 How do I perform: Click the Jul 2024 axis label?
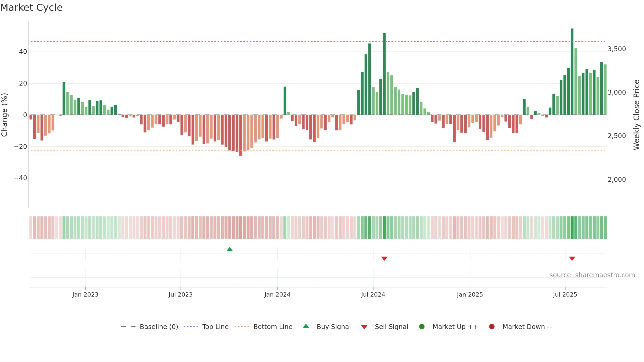373,295
